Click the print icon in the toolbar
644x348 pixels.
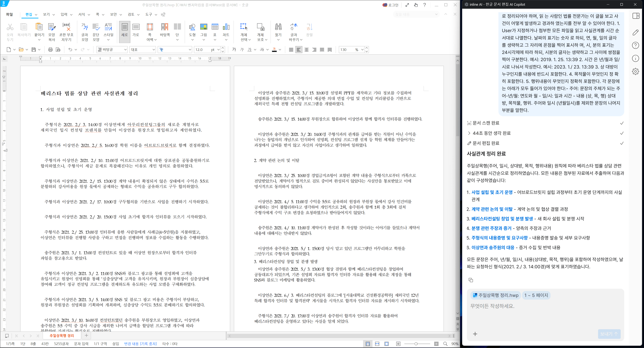50,50
